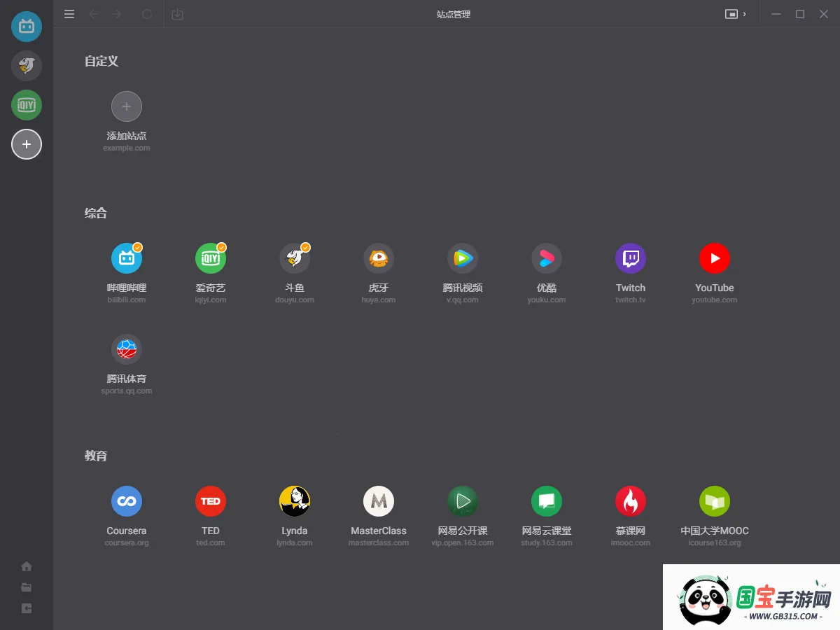Viewport: 840px width, 630px height.
Task: Select the TED site icon
Action: (x=210, y=500)
